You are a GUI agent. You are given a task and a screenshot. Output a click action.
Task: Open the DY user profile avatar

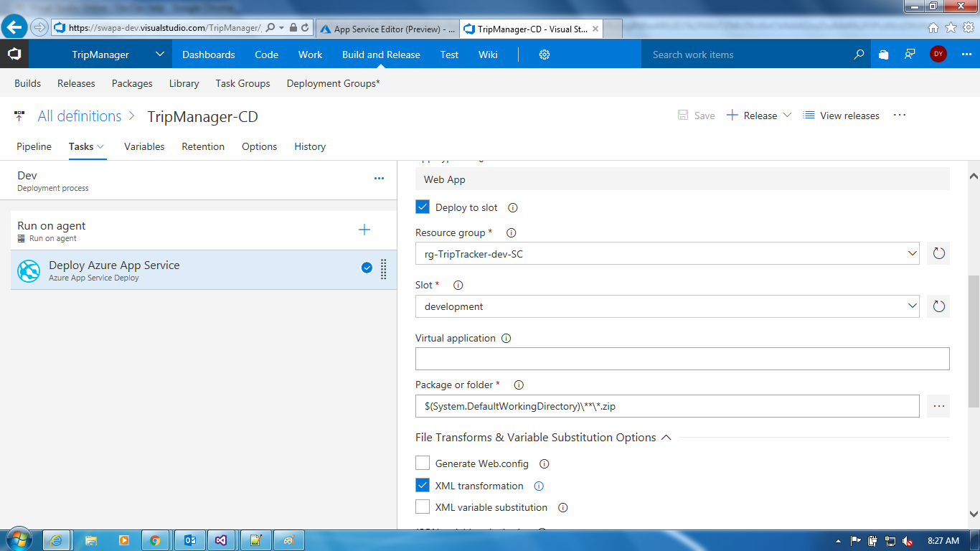(x=938, y=55)
